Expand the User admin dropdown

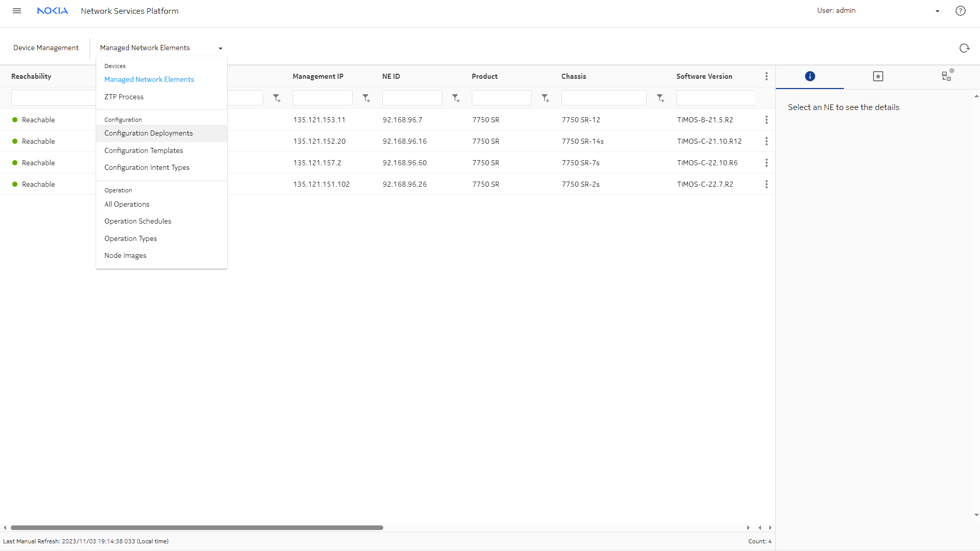click(937, 11)
